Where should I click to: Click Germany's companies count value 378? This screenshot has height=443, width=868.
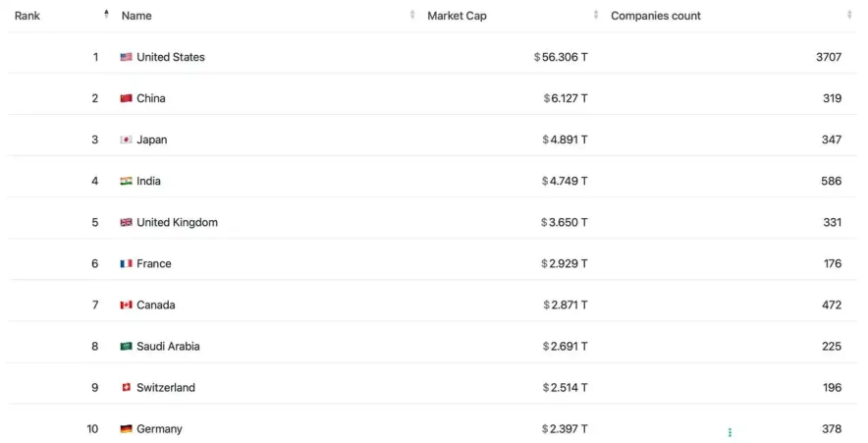pyautogui.click(x=832, y=429)
